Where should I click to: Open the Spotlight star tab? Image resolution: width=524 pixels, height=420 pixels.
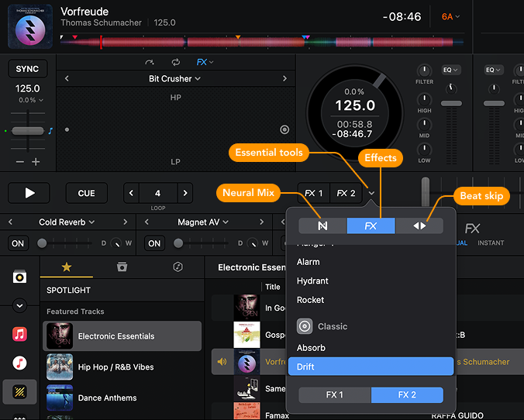(x=67, y=267)
